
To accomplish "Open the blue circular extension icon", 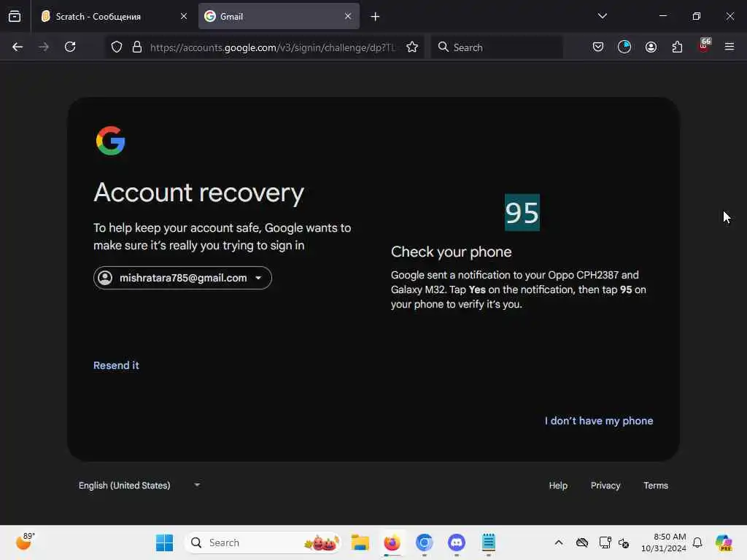I will pos(624,47).
